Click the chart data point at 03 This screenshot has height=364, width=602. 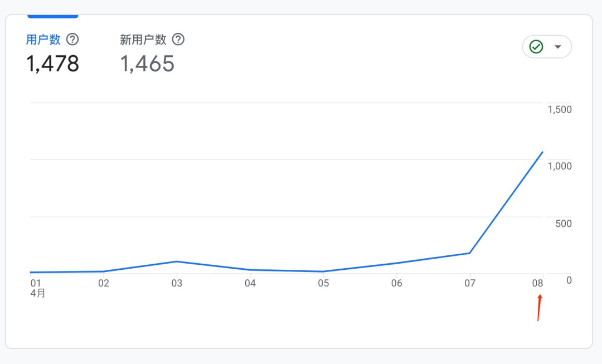point(176,261)
